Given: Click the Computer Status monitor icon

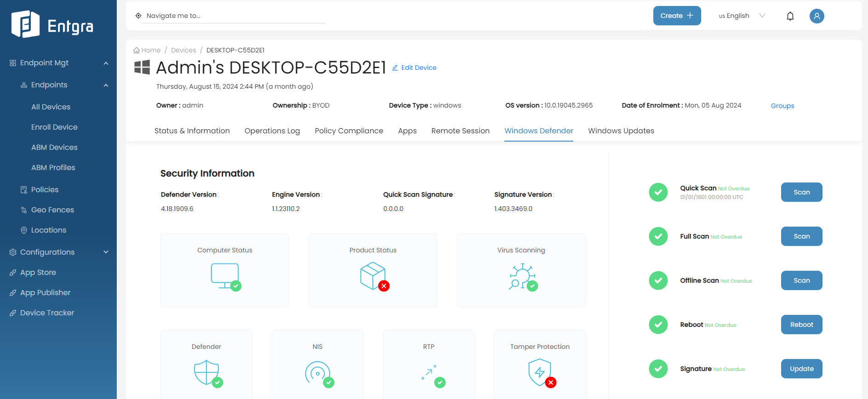Looking at the screenshot, I should (x=226, y=277).
